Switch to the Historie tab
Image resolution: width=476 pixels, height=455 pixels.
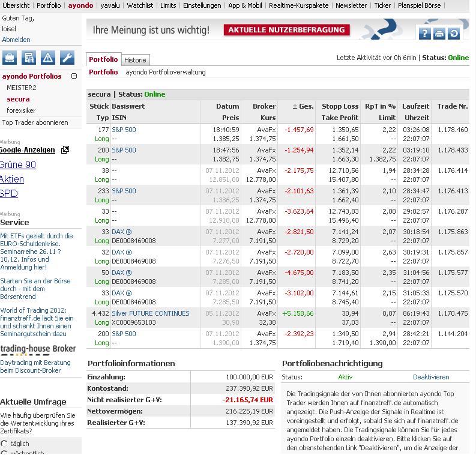135,60
